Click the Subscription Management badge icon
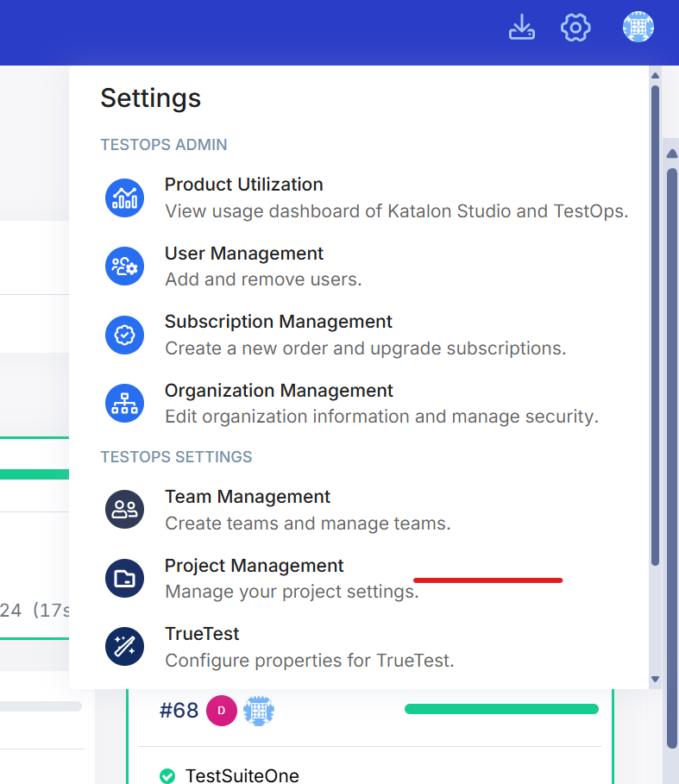This screenshot has height=784, width=679. tap(124, 334)
